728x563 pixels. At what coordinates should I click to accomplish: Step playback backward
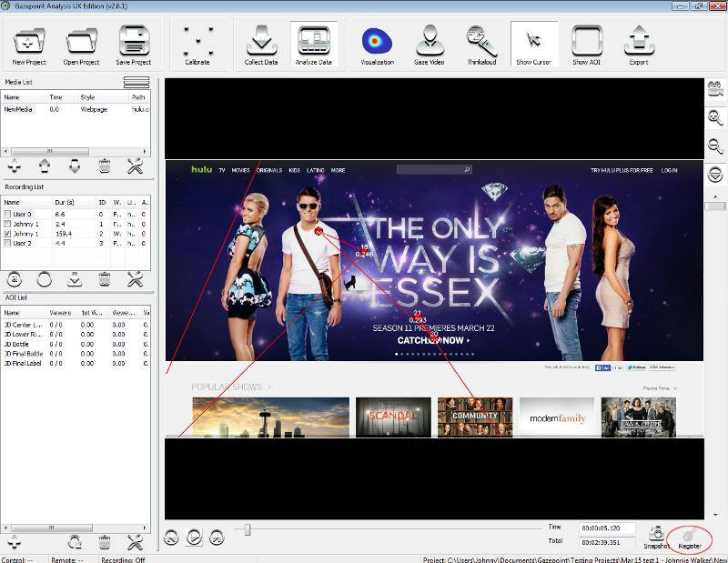(171, 538)
